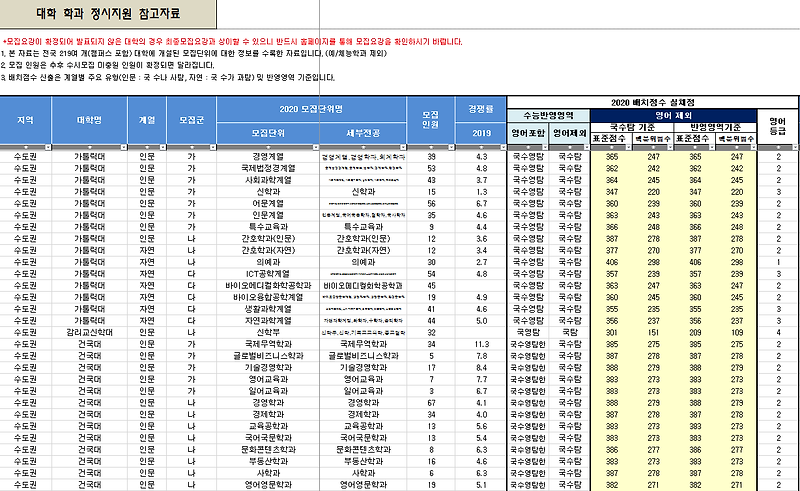Viewport: 800px width, 491px height.
Task: Select the 계열 header cell
Action: pyautogui.click(x=147, y=120)
